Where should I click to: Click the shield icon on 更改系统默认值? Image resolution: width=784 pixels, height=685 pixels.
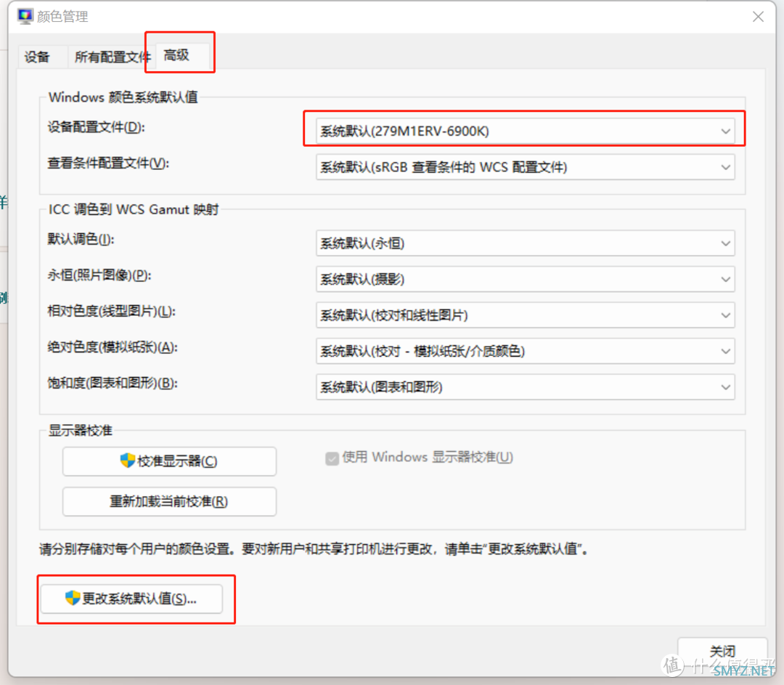(x=73, y=597)
